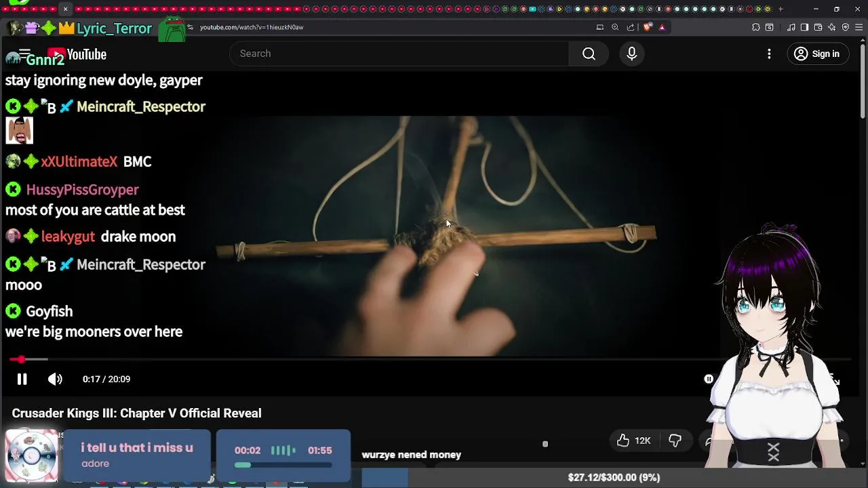Click the VTuber avatar overlay

pos(773,346)
